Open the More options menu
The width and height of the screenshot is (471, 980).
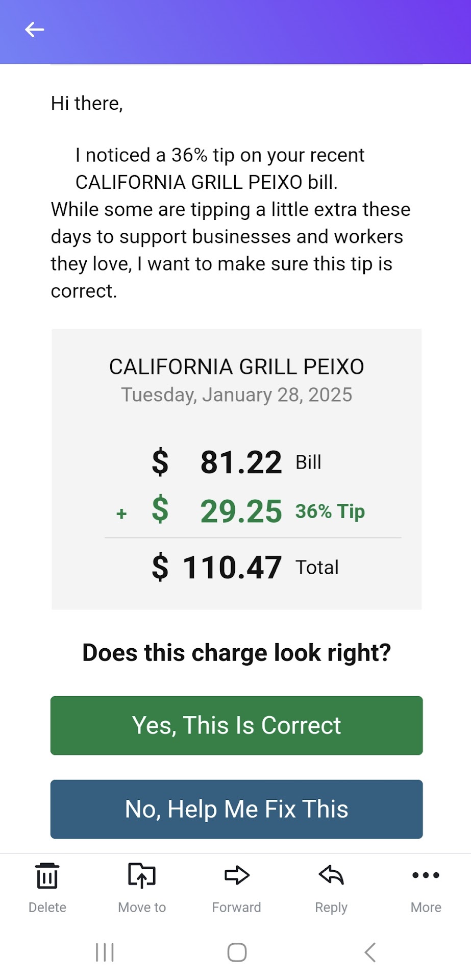click(x=426, y=876)
